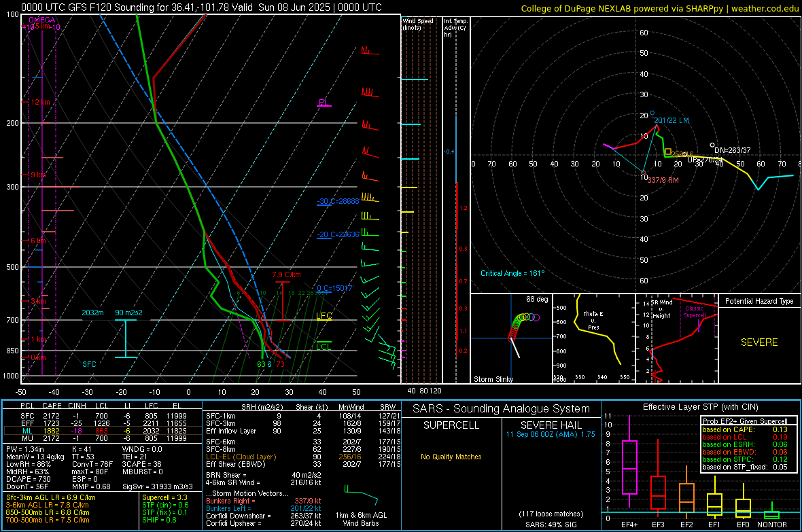Click the cyan 2032m inflow label
Image resolution: width=802 pixels, height=532 pixels.
(x=92, y=313)
